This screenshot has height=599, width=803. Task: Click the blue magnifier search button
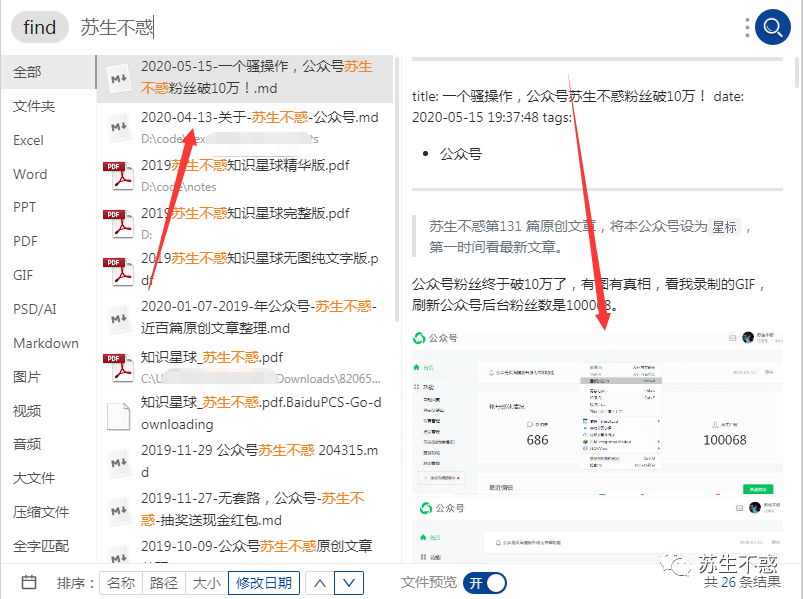pos(772,28)
